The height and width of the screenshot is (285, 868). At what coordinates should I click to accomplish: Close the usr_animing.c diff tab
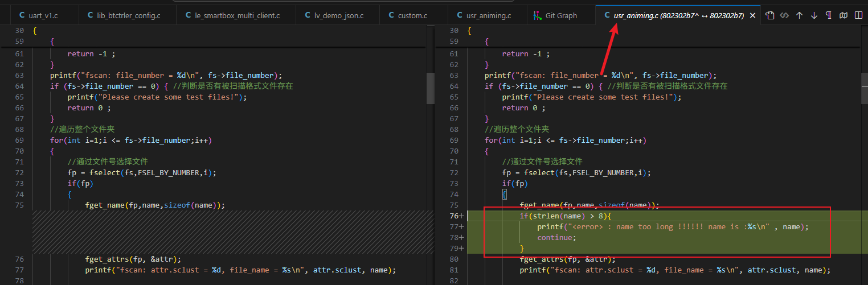pyautogui.click(x=753, y=16)
